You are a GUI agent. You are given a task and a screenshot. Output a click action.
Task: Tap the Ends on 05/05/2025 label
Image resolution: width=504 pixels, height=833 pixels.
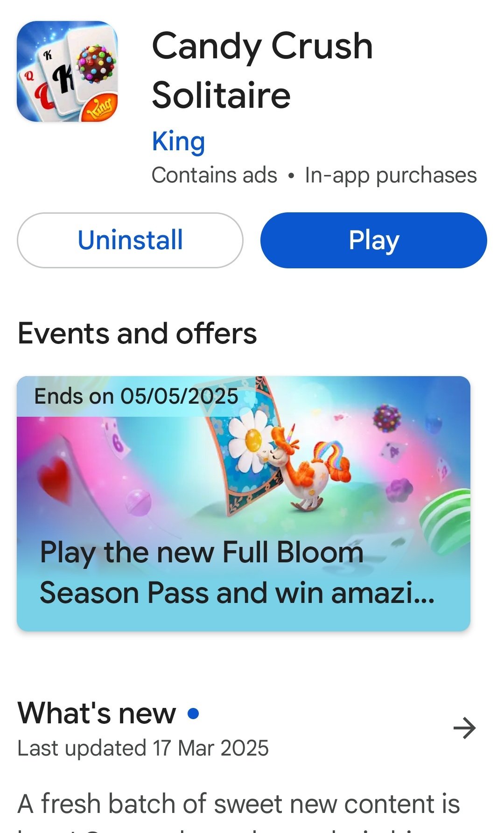[136, 396]
